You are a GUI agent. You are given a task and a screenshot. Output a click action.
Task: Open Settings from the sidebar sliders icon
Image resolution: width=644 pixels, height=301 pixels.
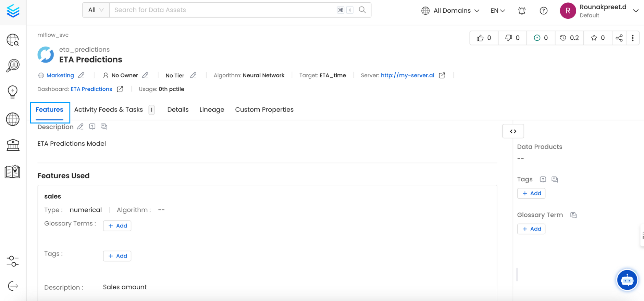[x=13, y=261]
